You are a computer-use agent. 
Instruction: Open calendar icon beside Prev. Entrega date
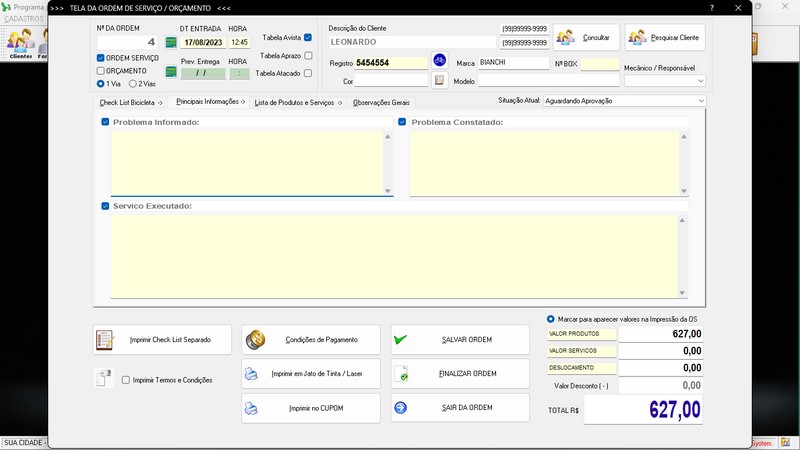pos(171,72)
